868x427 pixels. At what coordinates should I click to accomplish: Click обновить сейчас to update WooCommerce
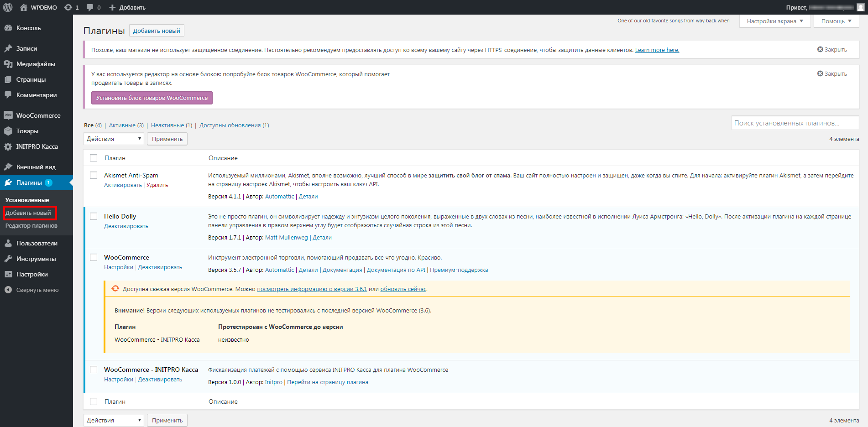coord(403,289)
